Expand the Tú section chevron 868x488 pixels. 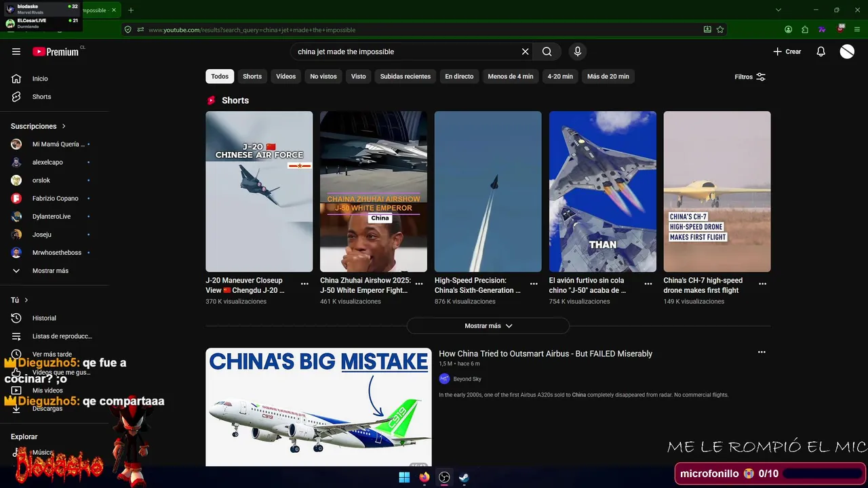point(26,300)
